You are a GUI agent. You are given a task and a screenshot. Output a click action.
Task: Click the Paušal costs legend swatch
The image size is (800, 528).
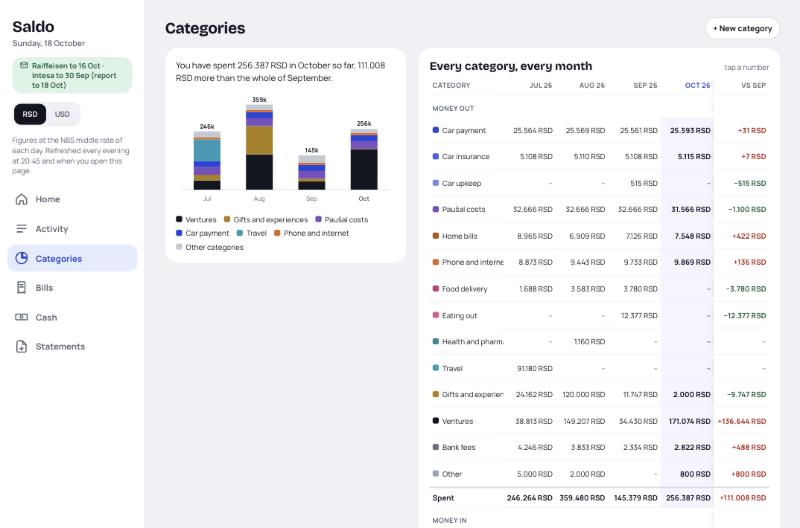tap(318, 219)
